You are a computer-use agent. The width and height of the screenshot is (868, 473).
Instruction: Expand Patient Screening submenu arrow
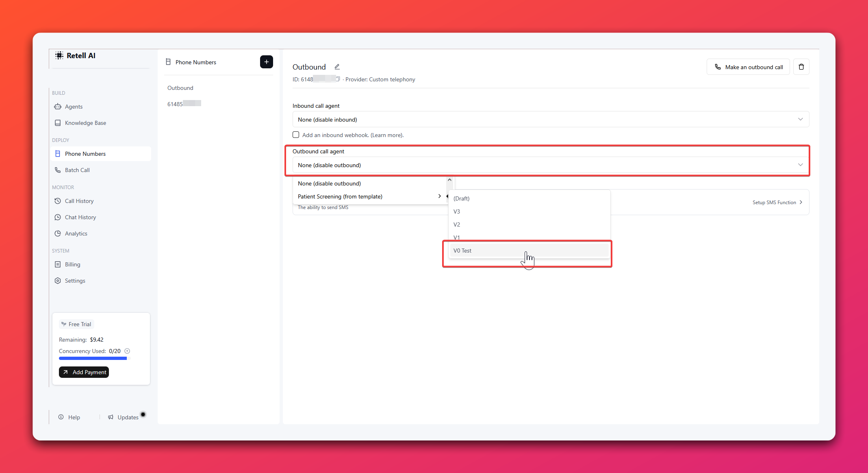tap(439, 196)
